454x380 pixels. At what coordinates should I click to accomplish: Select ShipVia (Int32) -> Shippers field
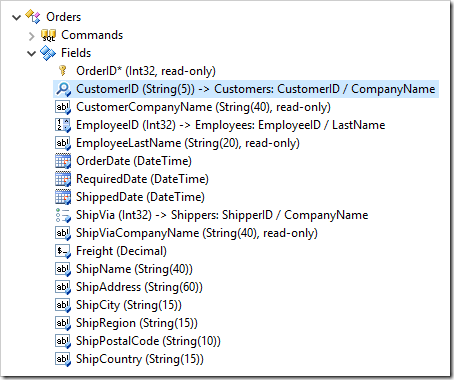coord(222,215)
